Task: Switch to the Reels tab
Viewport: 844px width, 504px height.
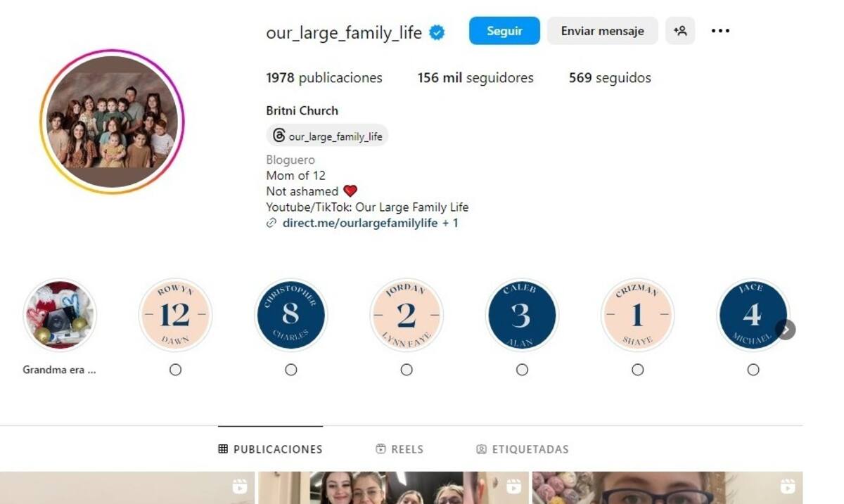Action: [399, 449]
